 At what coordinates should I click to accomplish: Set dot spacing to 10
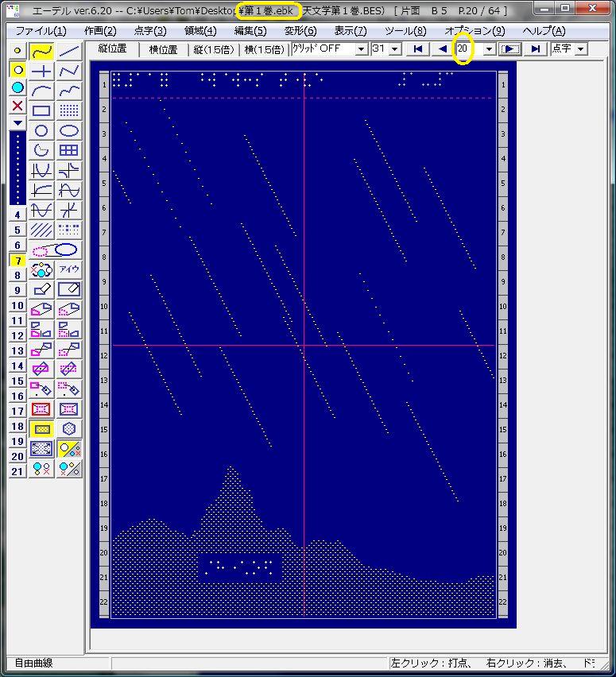17,305
